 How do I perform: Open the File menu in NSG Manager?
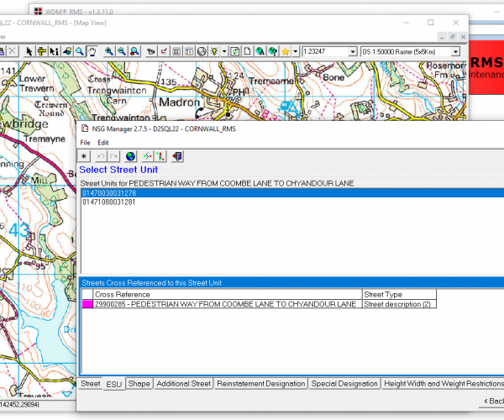click(85, 143)
